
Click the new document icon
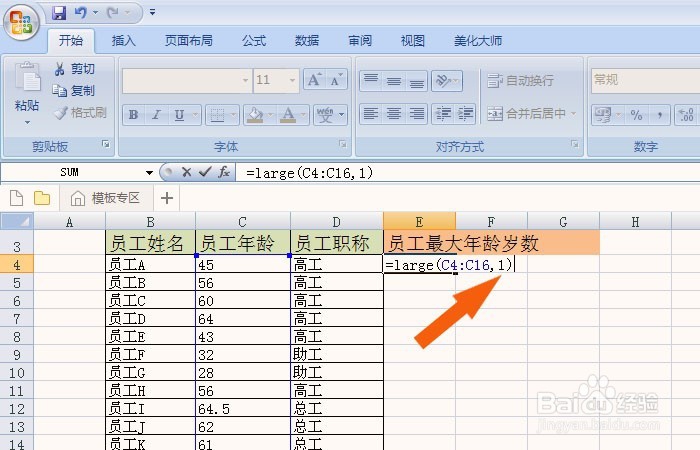[x=17, y=198]
